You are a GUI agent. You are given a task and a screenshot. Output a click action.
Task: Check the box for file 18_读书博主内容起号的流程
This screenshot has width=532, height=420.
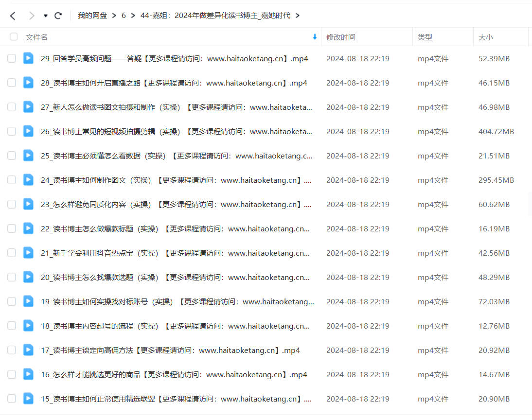tap(12, 326)
